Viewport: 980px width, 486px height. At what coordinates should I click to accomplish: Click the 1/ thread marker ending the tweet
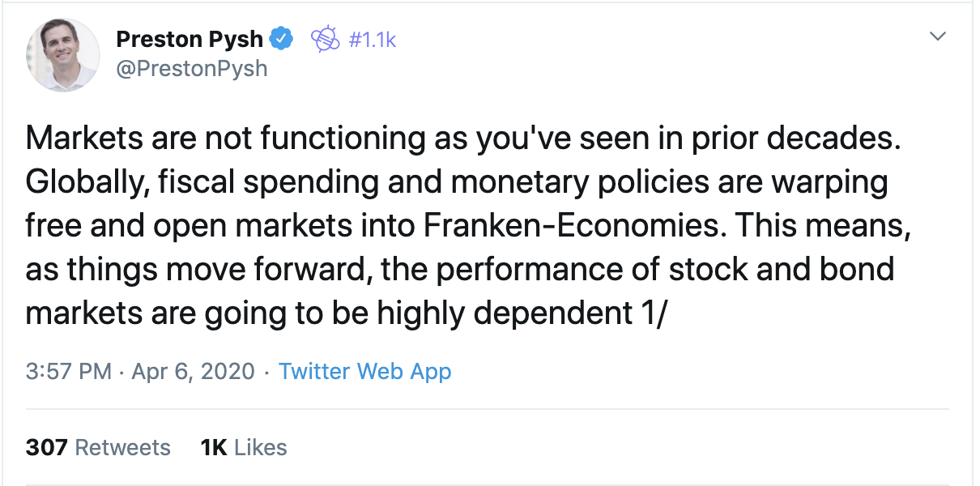tap(649, 313)
